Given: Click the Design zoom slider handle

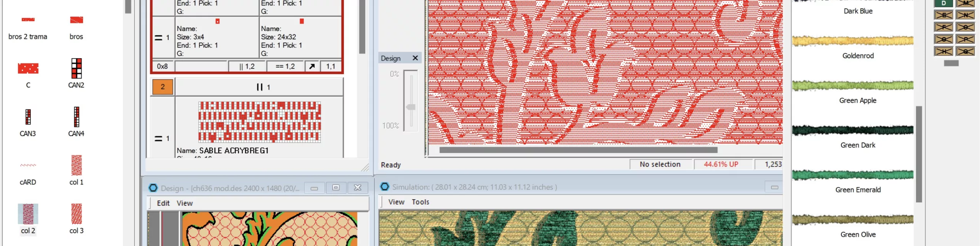Looking at the screenshot, I should click(x=411, y=107).
